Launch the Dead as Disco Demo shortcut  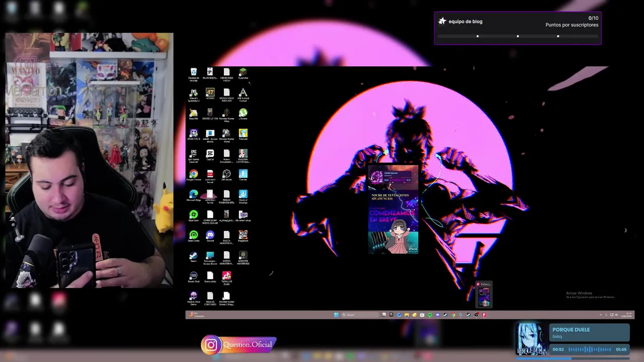(193, 298)
